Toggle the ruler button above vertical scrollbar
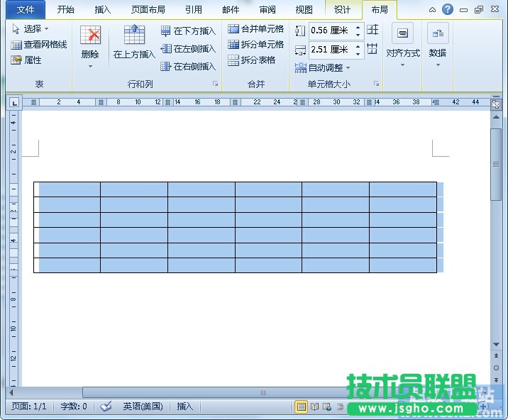This screenshot has height=420, width=508. pos(496,104)
